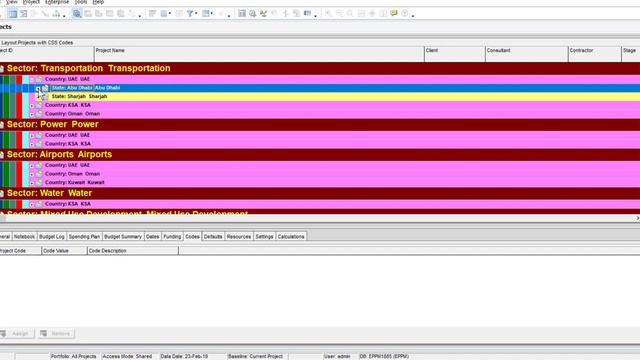The width and height of the screenshot is (640, 360).
Task: Click the Code Value column header
Action: pos(64,251)
